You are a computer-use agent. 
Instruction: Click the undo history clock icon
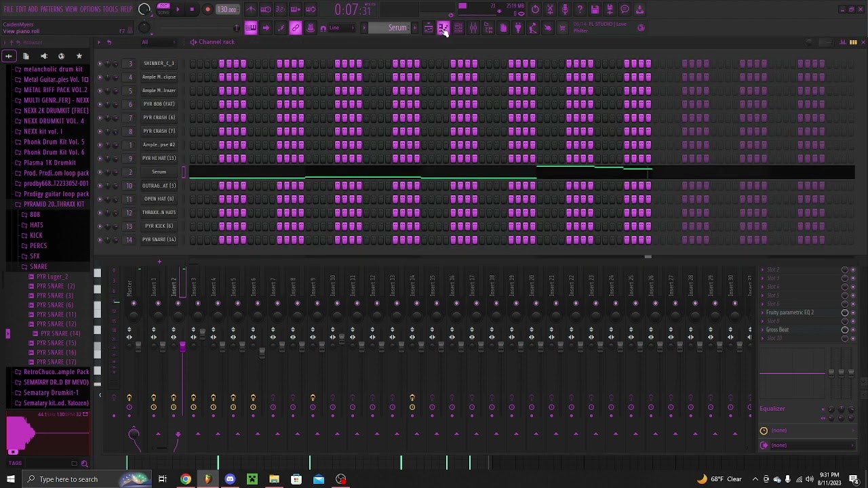pos(535,9)
